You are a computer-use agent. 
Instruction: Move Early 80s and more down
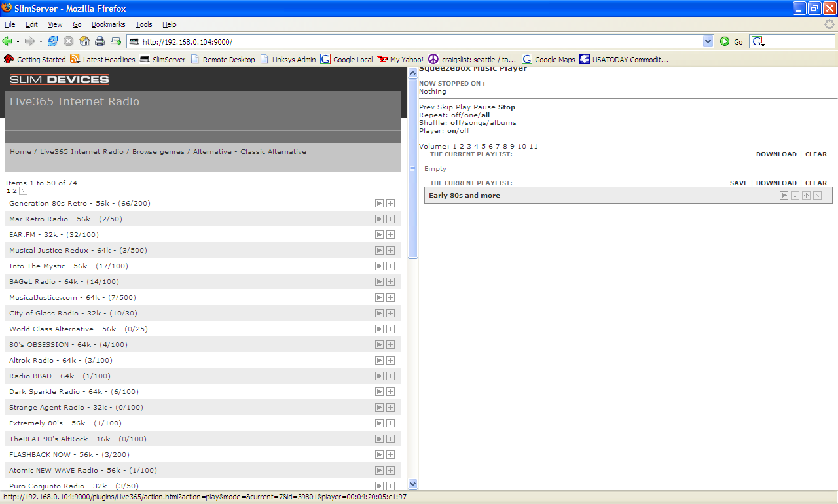click(x=795, y=196)
